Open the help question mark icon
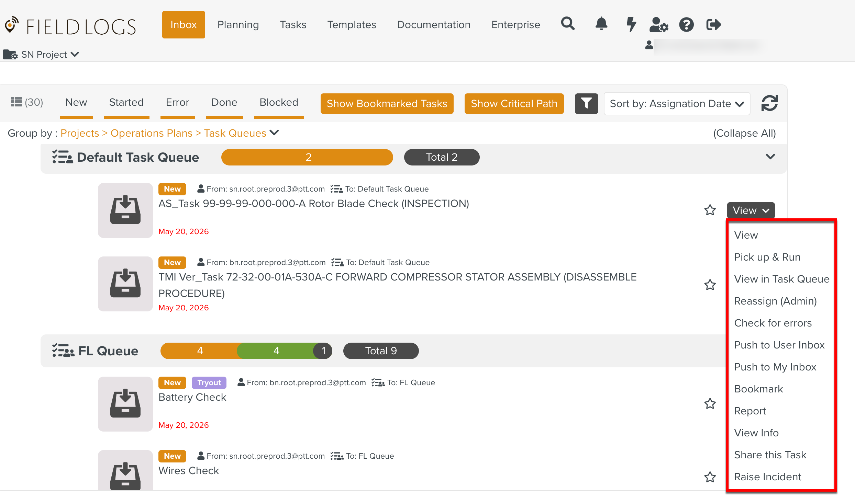855x504 pixels. [x=686, y=24]
